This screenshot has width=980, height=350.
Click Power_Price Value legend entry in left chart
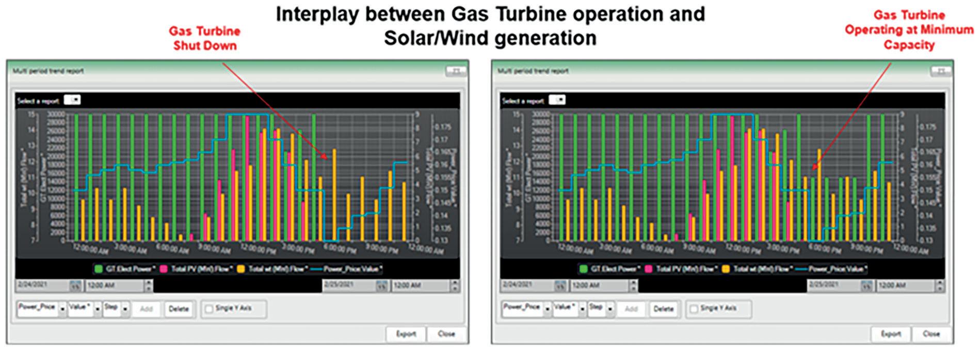pos(347,268)
